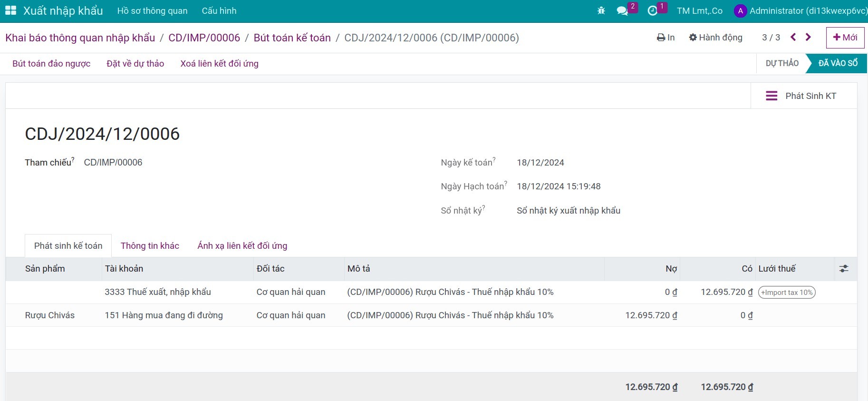The image size is (868, 401).
Task: Open the Hành động actions dropdown
Action: point(715,38)
